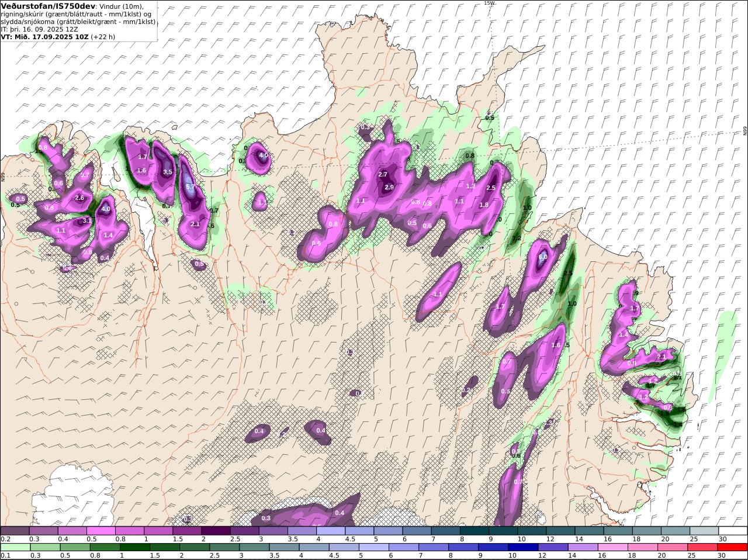
Task: Select the dark teal snow swatch between 8 and 9
Action: tap(474, 530)
